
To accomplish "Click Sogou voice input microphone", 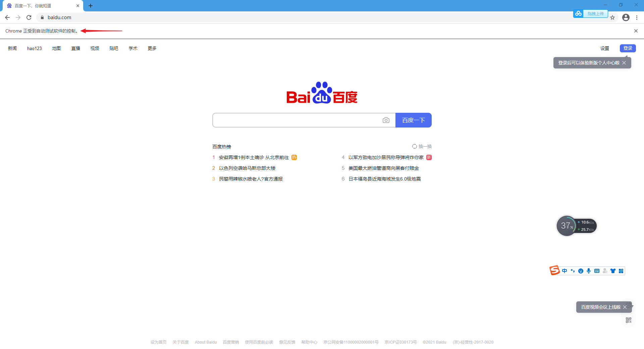I will click(x=589, y=271).
